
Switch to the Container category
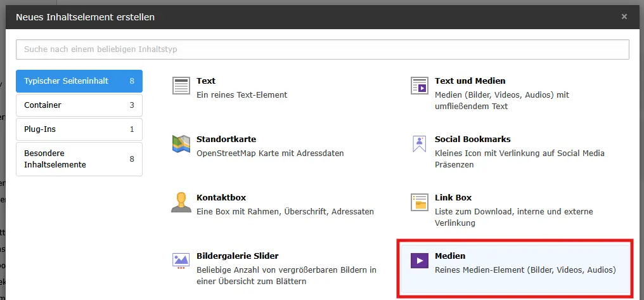point(79,105)
